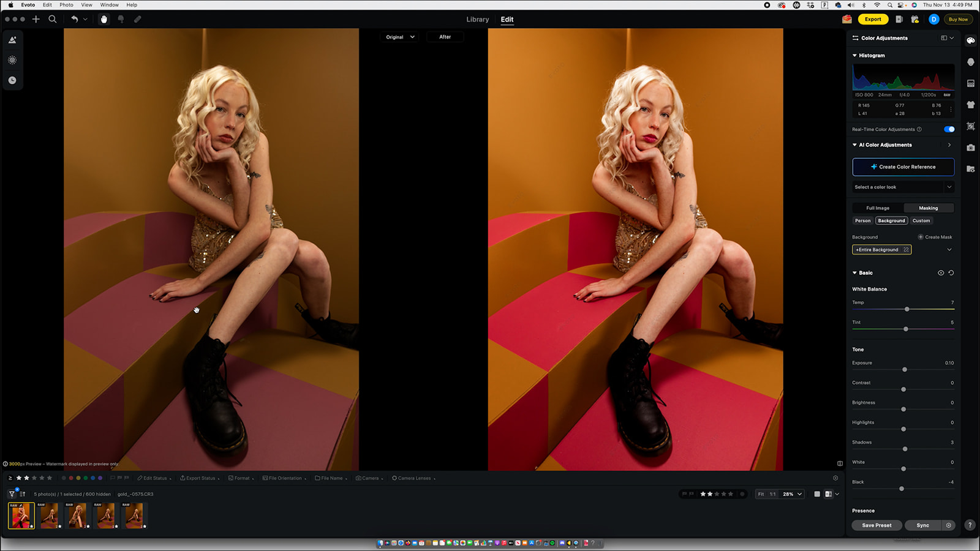
Task: Toggle Basic section visibility eye
Action: (941, 273)
